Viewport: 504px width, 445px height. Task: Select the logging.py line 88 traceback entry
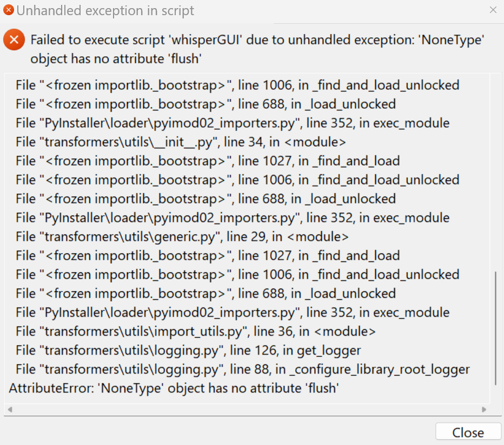pos(241,369)
